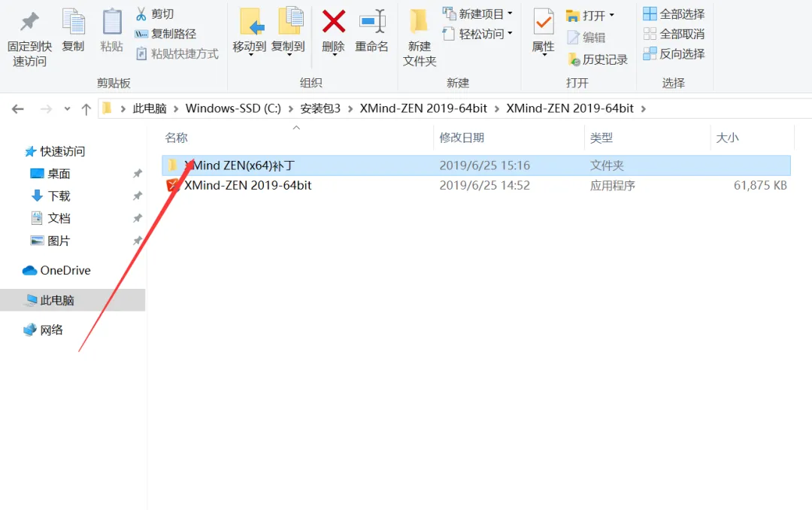Click the History icon in Open group

point(574,59)
